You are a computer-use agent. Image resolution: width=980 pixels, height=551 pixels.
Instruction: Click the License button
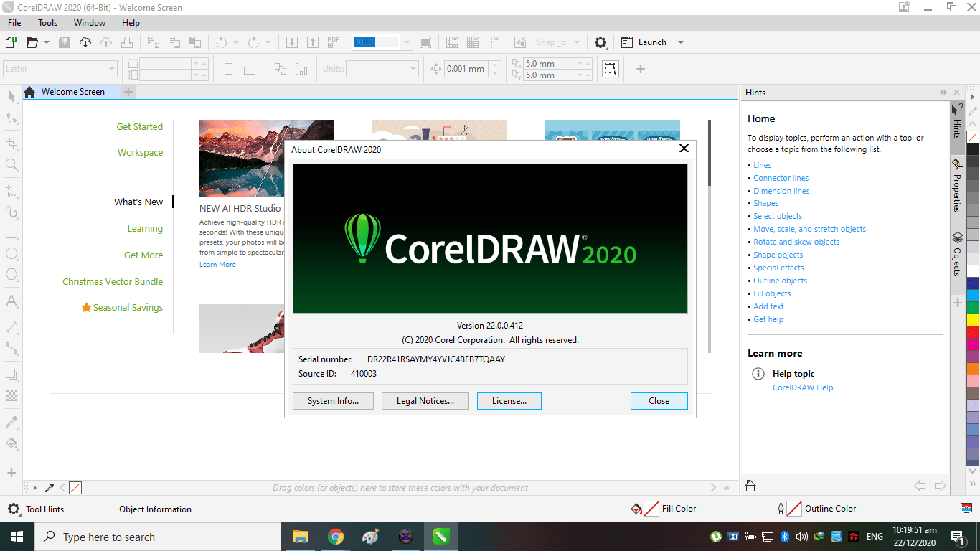[x=509, y=401]
